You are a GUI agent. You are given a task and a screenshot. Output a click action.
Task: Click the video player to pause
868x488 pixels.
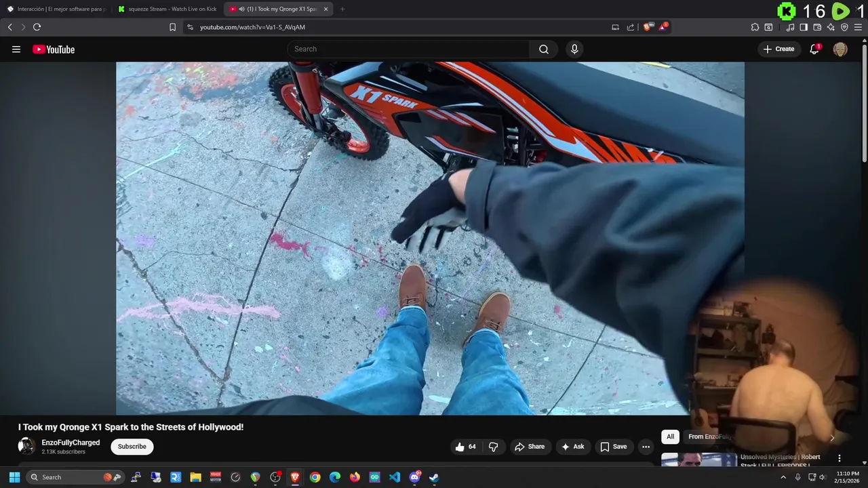(430, 238)
